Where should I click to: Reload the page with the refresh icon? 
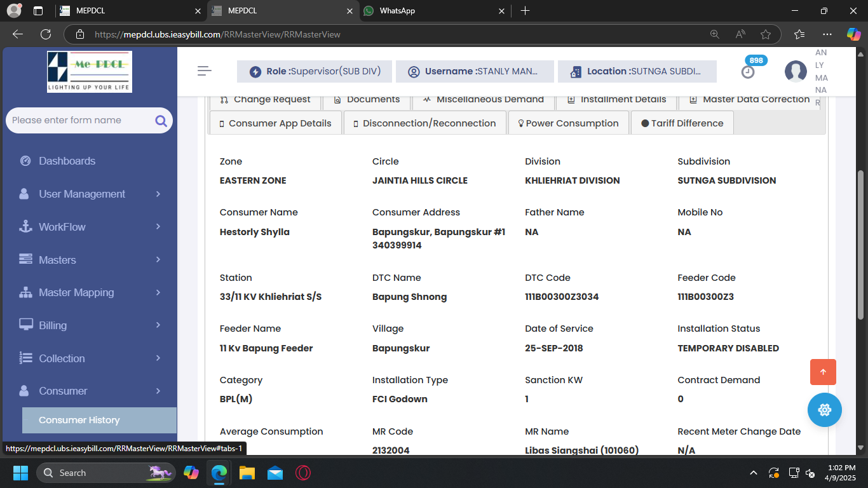point(46,34)
